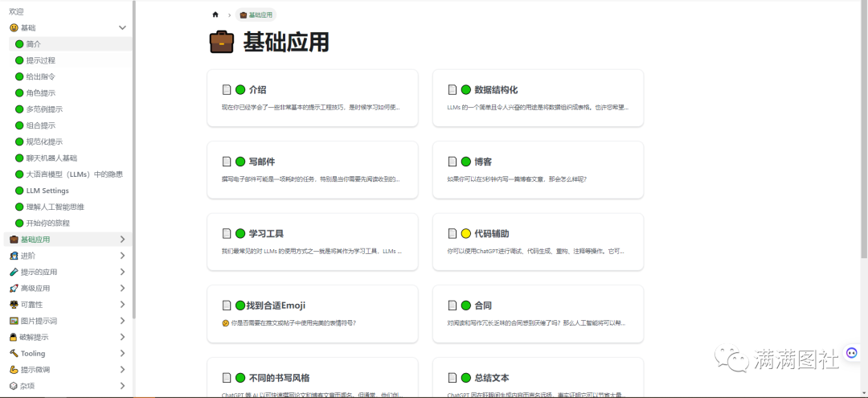Click the home icon in breadcrumb

click(215, 14)
